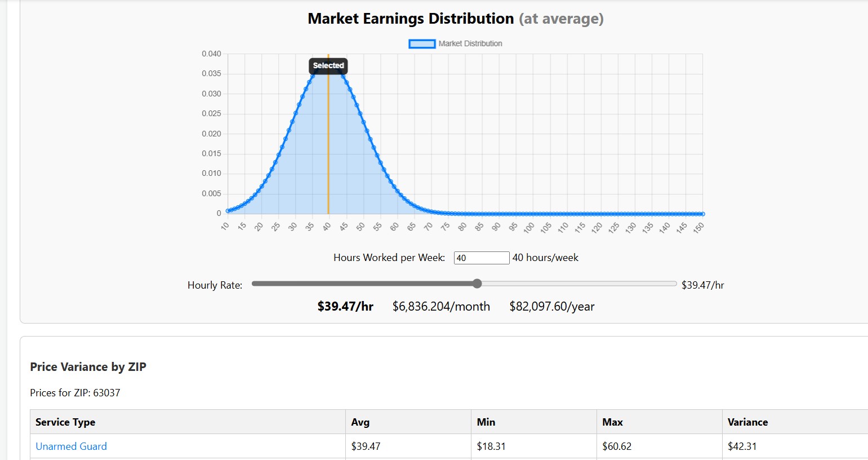
Task: Click the $42.31 Variance value cell
Action: click(x=742, y=446)
